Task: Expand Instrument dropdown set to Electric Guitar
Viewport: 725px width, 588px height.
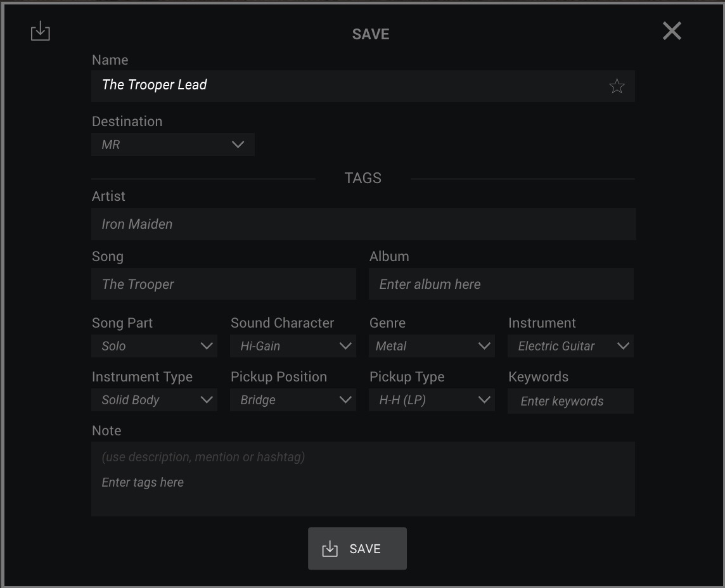Action: point(570,346)
